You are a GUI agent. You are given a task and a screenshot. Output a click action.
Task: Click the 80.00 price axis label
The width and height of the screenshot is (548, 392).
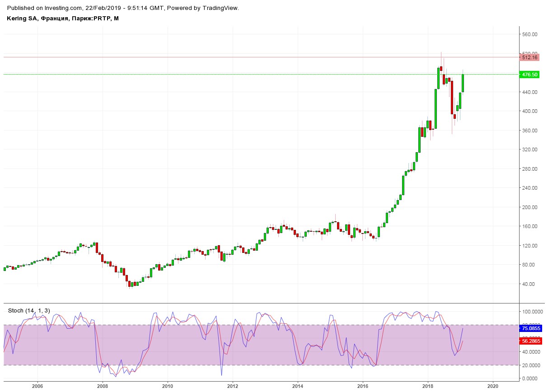[528, 265]
